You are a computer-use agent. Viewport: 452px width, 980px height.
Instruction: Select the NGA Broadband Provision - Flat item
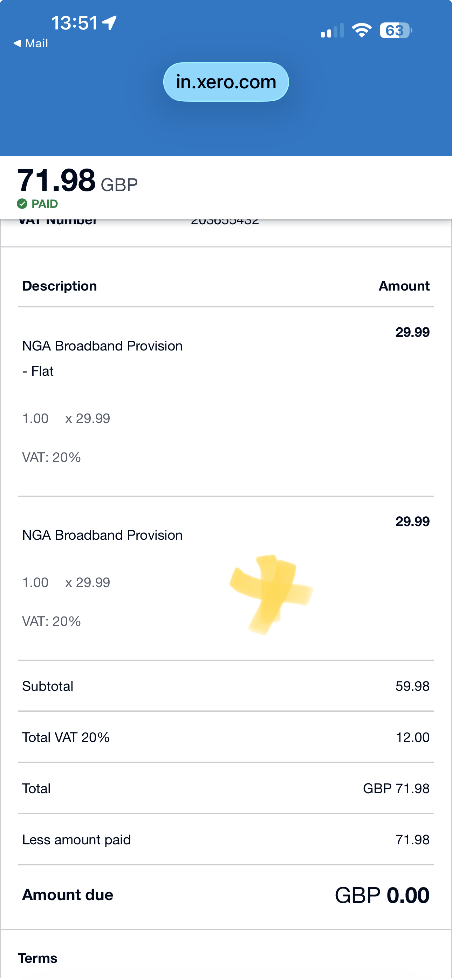click(102, 358)
